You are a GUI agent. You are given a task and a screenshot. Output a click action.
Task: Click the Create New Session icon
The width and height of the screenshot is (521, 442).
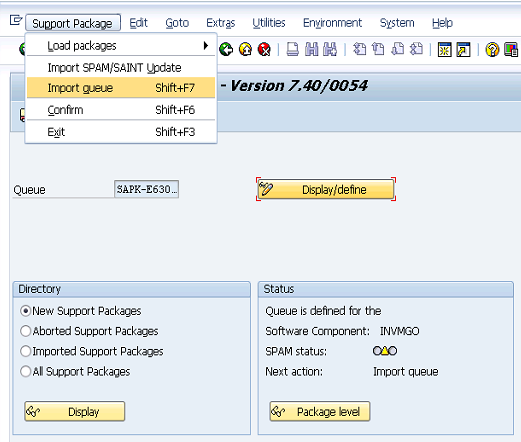[x=445, y=50]
